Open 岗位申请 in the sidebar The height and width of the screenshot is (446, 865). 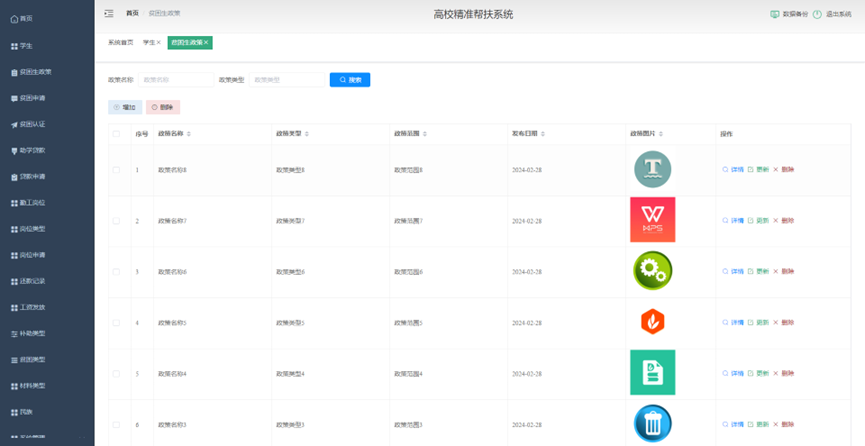pyautogui.click(x=28, y=256)
